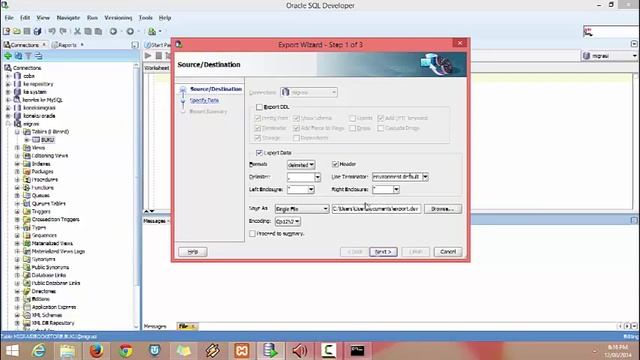640x360 pixels.
Task: Click the Open folder toolbar icon
Action: (x=17, y=31)
